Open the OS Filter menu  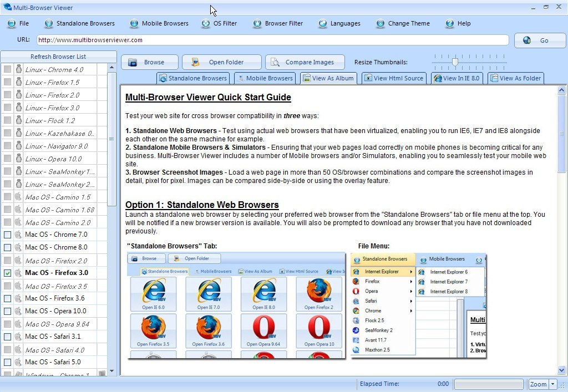click(219, 23)
